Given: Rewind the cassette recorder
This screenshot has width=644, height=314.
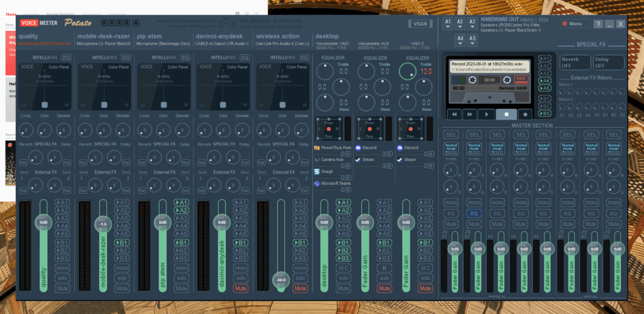Looking at the screenshot, I should point(454,115).
